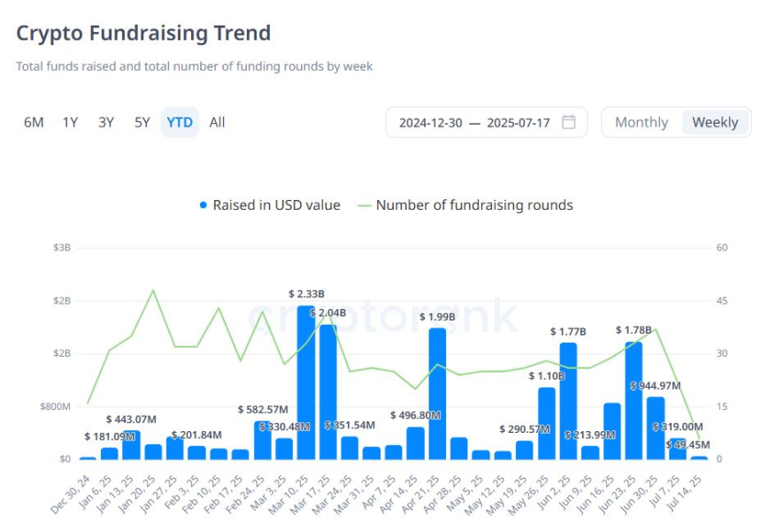Toggle 'Number of fundraising rounds' legend line
The width and height of the screenshot is (761, 532).
(x=365, y=205)
